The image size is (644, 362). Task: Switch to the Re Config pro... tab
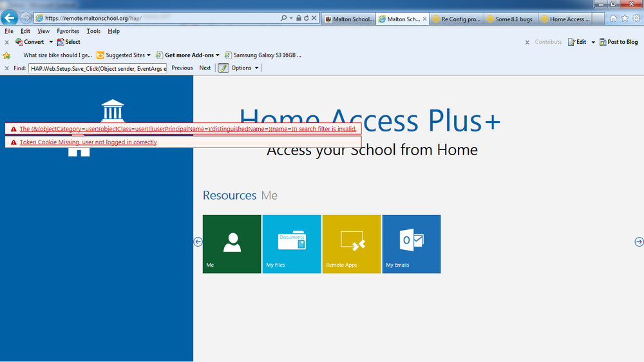(457, 19)
